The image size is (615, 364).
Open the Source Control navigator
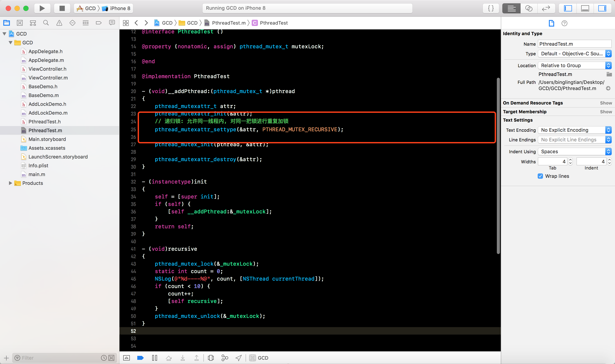pos(20,23)
